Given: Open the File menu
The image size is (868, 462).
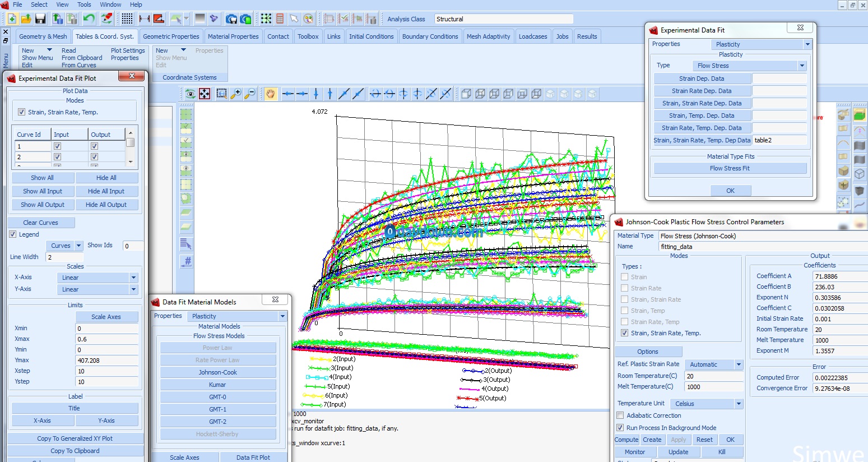Looking at the screenshot, I should tap(17, 4).
